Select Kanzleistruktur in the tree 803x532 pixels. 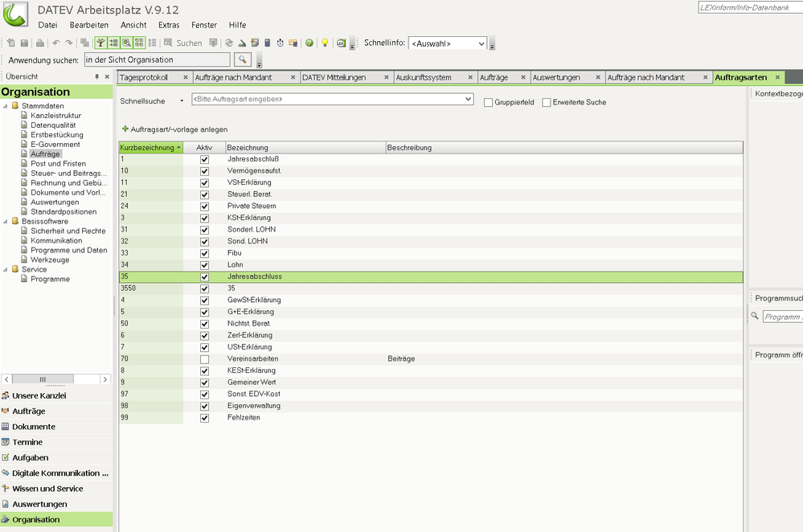coord(55,116)
